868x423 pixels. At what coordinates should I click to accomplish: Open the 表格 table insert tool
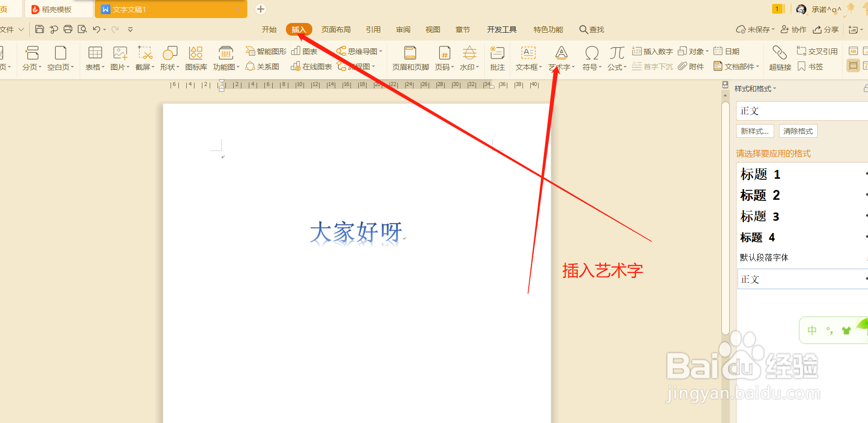pyautogui.click(x=95, y=58)
